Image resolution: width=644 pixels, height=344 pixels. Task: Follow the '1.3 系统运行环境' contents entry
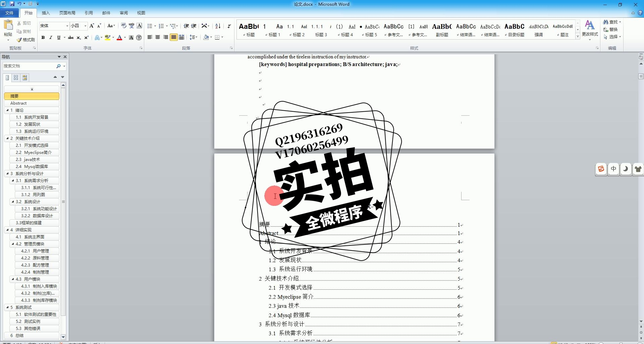tap(365, 269)
